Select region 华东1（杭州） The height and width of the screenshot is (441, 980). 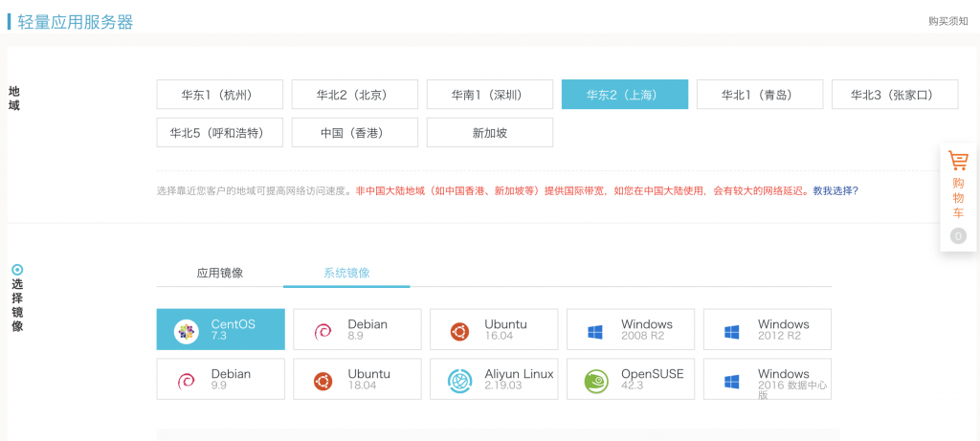tap(220, 95)
